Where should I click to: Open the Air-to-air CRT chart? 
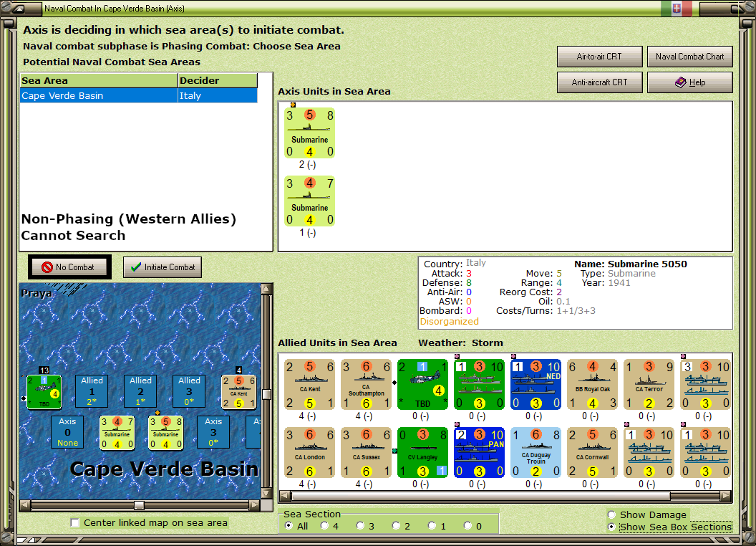(x=599, y=57)
